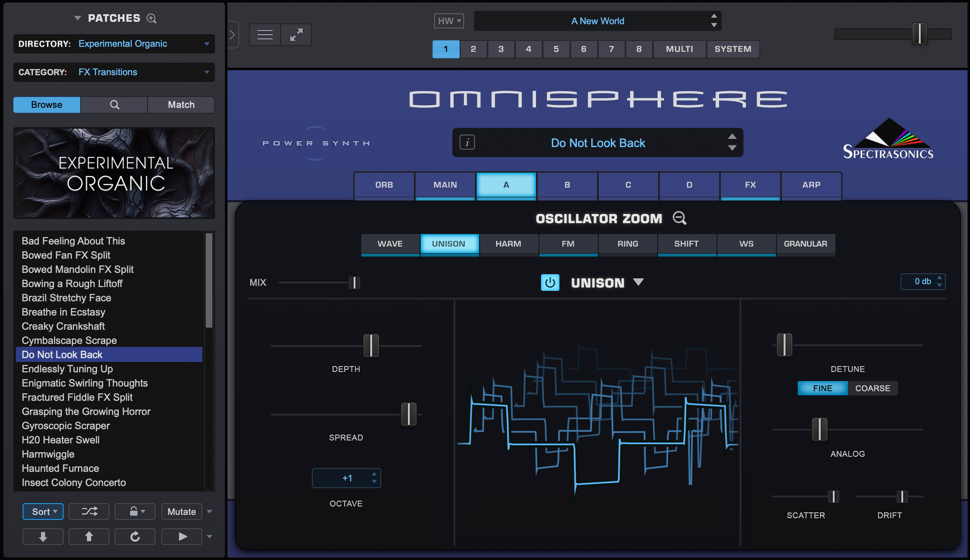The height and width of the screenshot is (560, 970).
Task: Open the Category dropdown
Action: tap(206, 72)
